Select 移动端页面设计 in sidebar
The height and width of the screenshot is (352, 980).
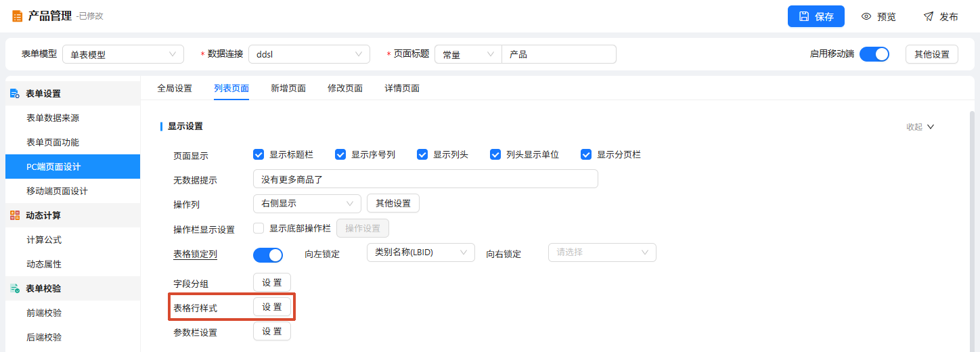click(72, 191)
